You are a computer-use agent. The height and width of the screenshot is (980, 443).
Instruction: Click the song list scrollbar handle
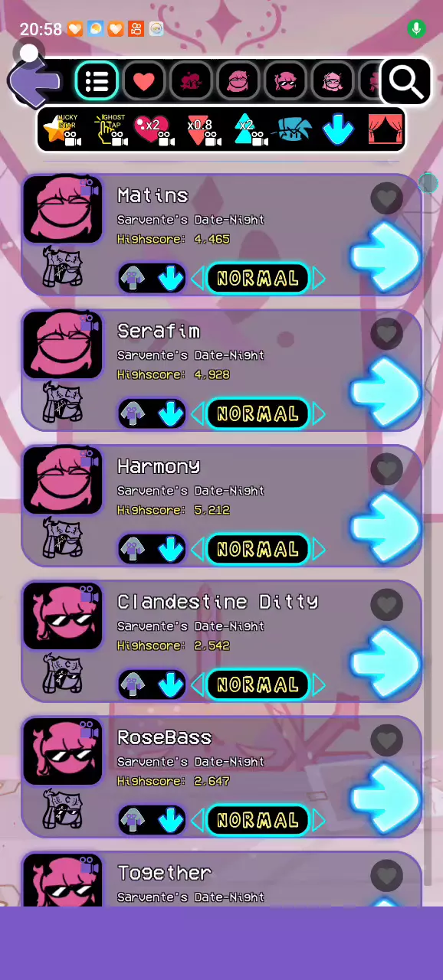[x=428, y=183]
